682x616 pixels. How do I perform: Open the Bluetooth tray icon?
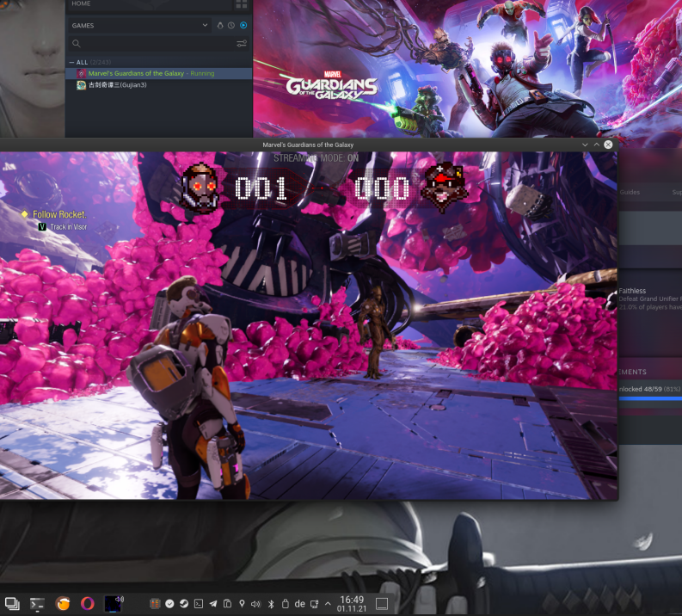[271, 604]
